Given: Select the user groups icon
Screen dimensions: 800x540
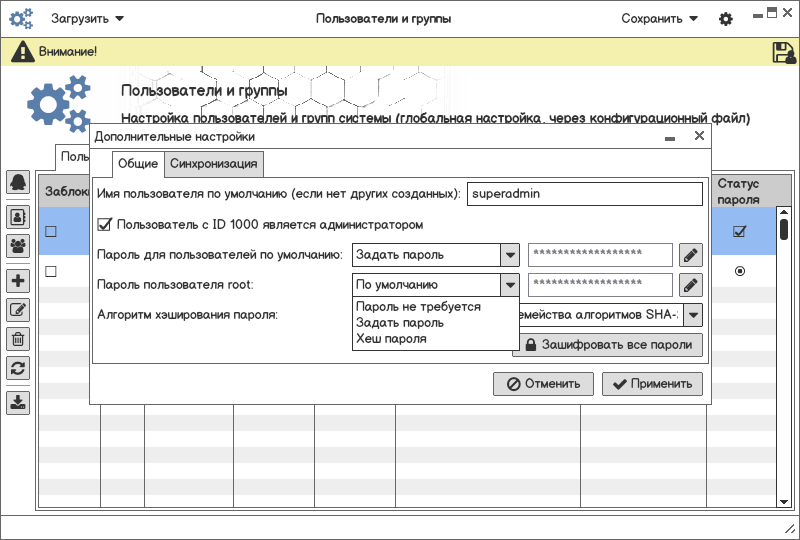Looking at the screenshot, I should pos(18,244).
